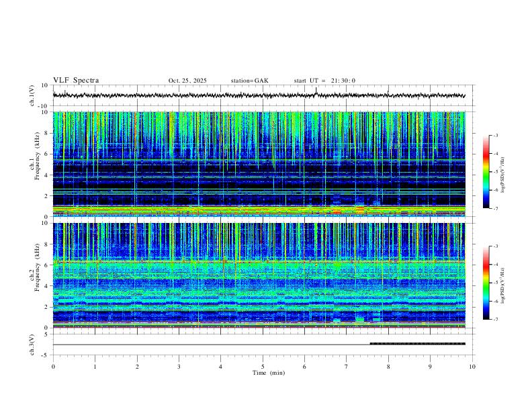Click the ch.2 colorbar "log(PSD)(V²/Hz)" label

tap(503, 285)
